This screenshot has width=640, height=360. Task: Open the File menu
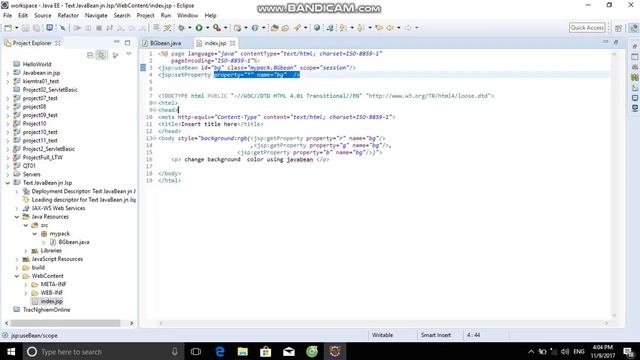(x=7, y=16)
